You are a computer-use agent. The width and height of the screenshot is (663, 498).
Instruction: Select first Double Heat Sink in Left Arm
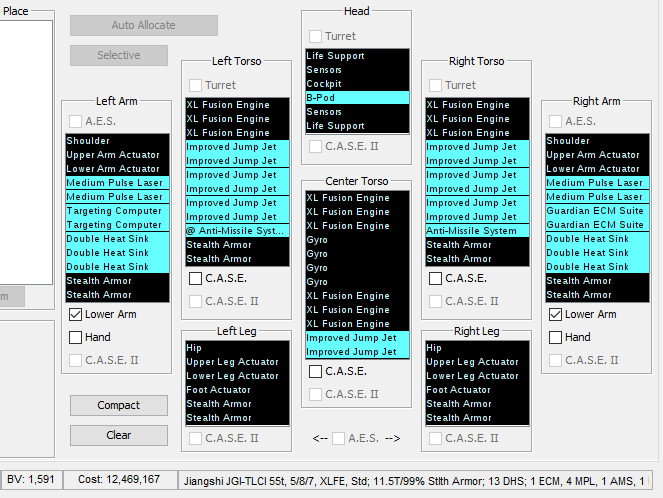pos(118,239)
